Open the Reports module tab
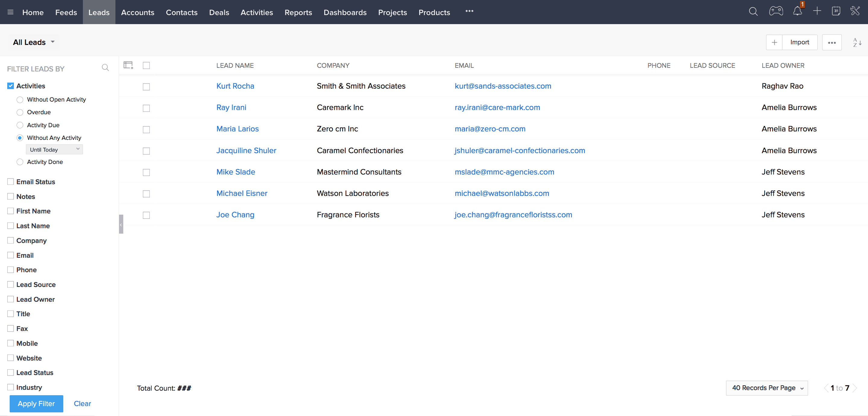The width and height of the screenshot is (868, 416). 298,12
